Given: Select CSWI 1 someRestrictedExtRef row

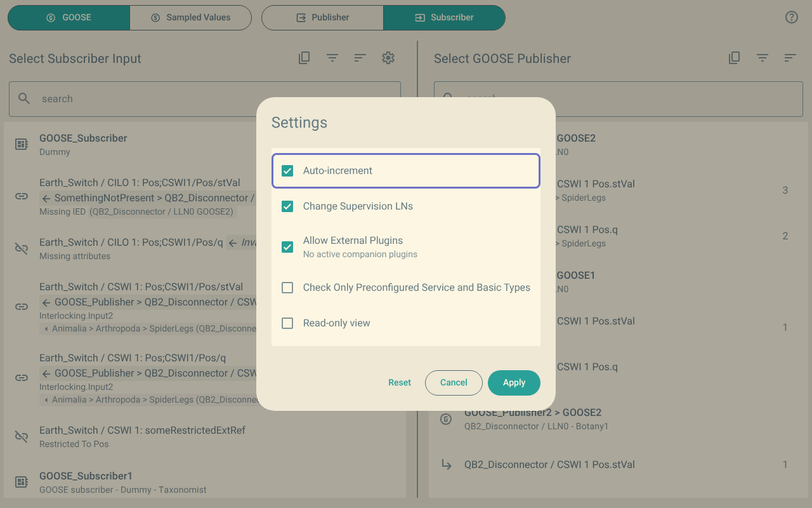Looking at the screenshot, I should [x=205, y=437].
